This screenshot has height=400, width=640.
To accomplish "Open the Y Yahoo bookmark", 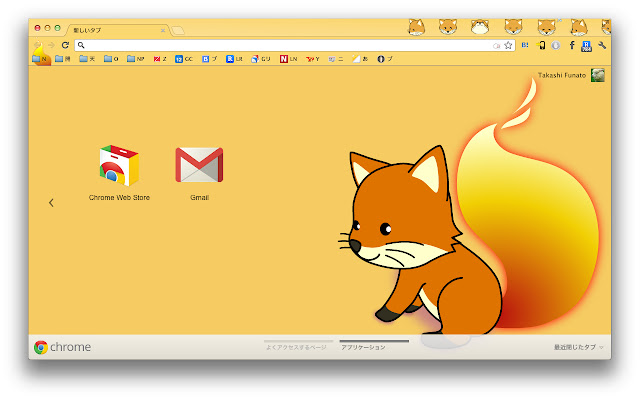I will click(313, 59).
